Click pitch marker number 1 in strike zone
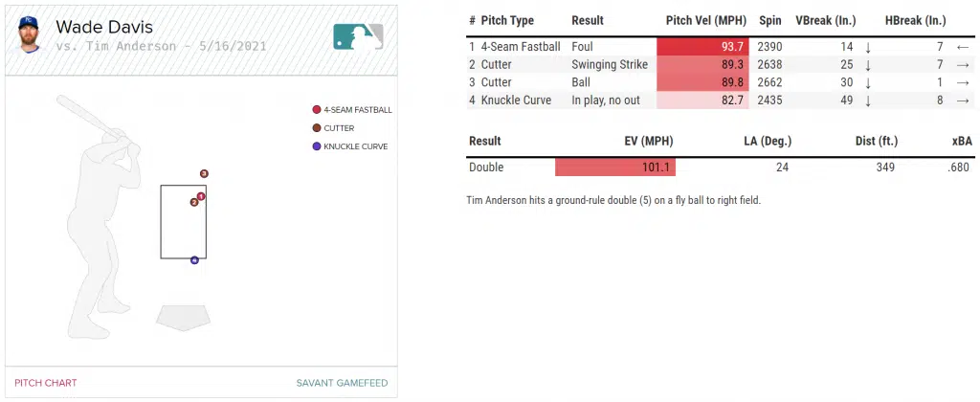 click(201, 196)
